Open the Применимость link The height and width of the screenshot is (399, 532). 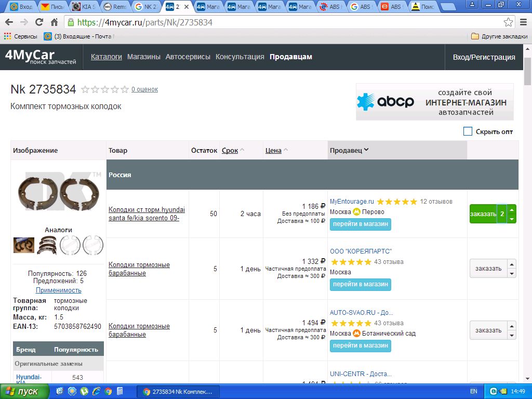[58, 290]
